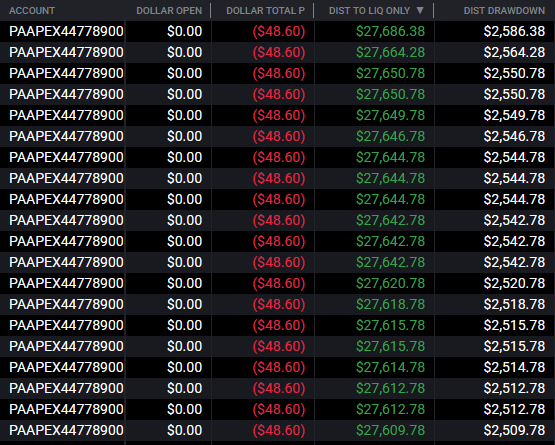Pick account PAAPEX44778900 in the $27,618.78 row
The width and height of the screenshot is (555, 445).
(66, 304)
